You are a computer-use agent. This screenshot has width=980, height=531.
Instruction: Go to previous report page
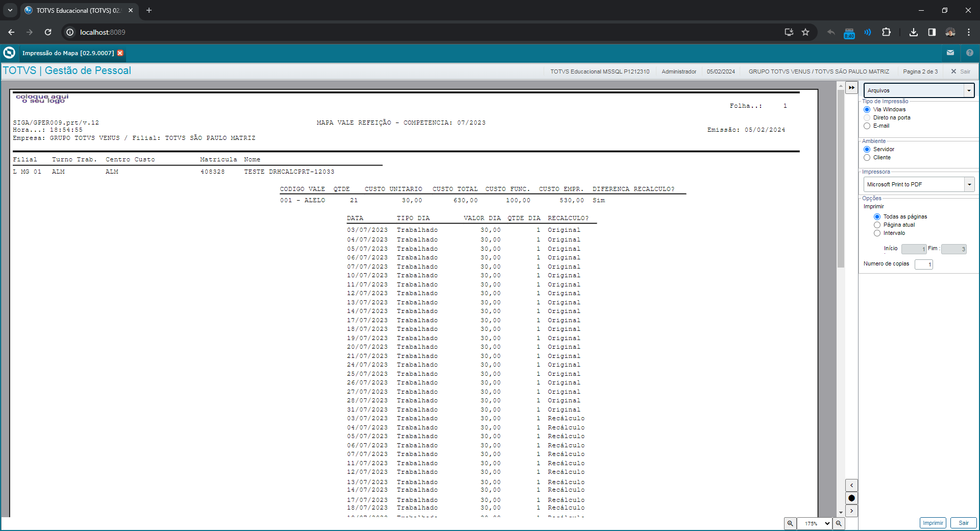click(851, 485)
